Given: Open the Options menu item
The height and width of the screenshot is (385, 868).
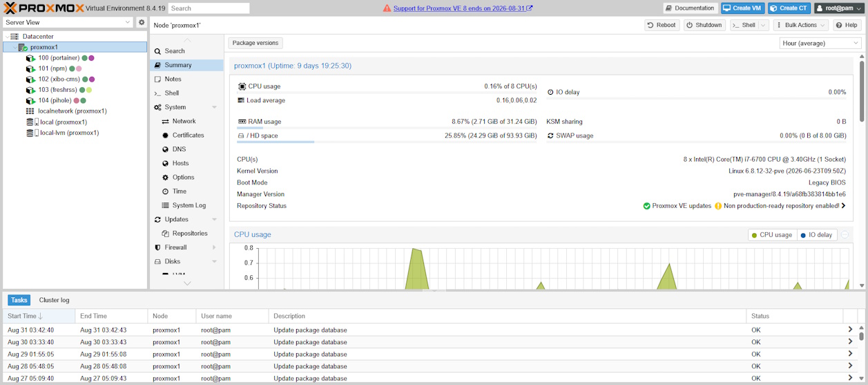Looking at the screenshot, I should (186, 177).
